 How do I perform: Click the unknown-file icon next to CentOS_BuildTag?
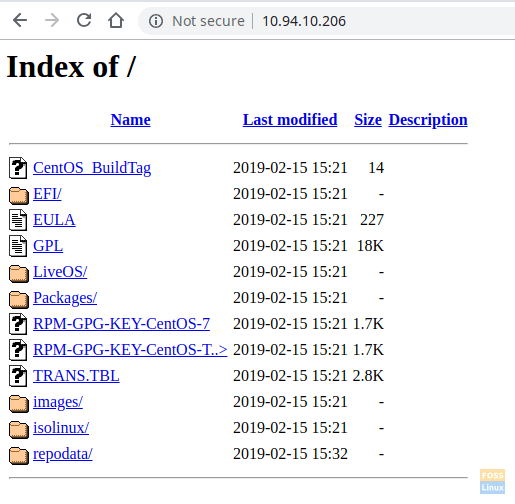coord(18,167)
